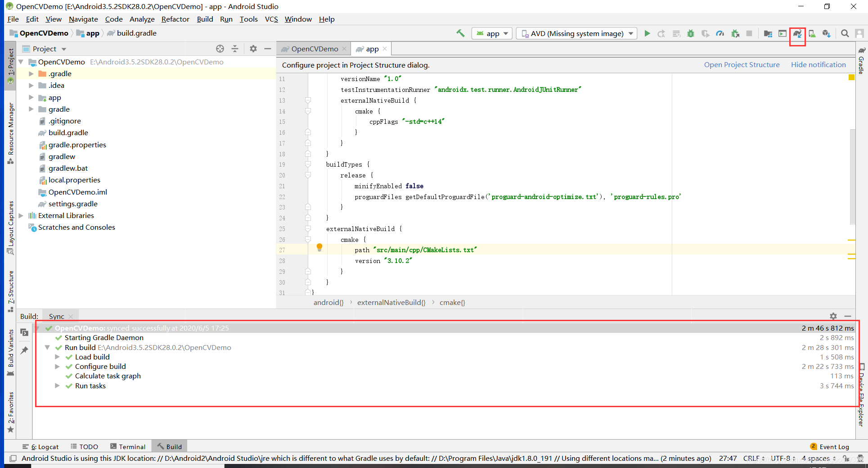
Task: Click the gray Stop square icon
Action: (749, 33)
